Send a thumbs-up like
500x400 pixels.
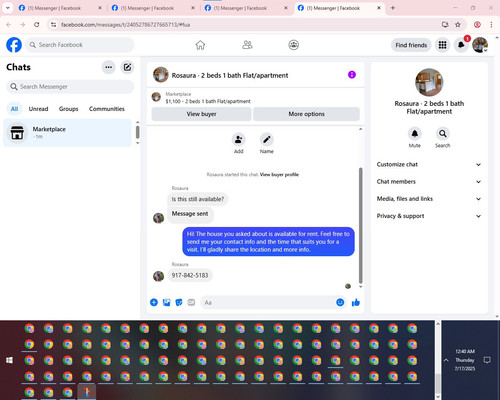[x=356, y=302]
